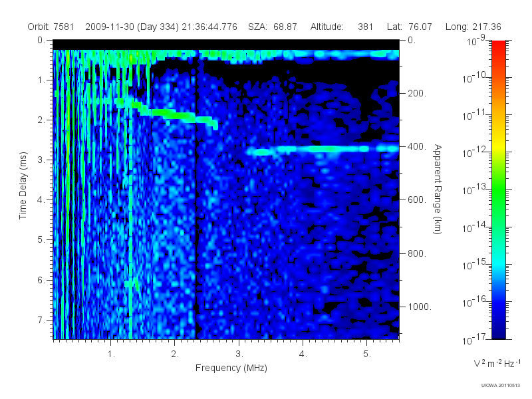Click the Lat: 76.07 value

tap(410, 27)
